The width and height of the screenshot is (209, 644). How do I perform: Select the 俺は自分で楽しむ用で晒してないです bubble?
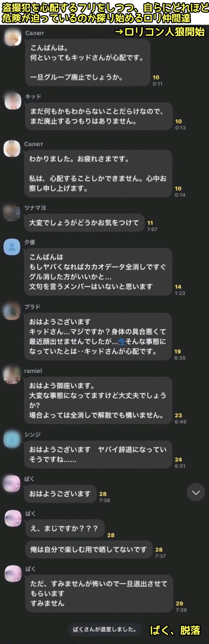89,549
